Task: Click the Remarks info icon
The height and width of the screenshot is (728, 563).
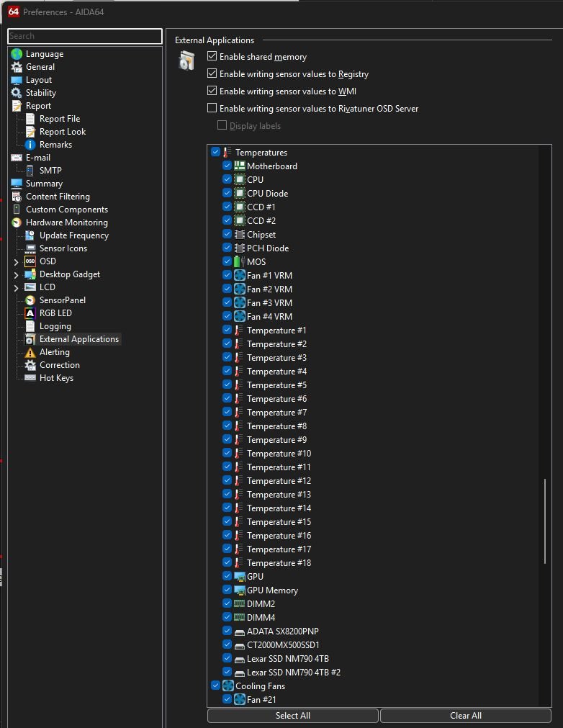Action: point(30,145)
